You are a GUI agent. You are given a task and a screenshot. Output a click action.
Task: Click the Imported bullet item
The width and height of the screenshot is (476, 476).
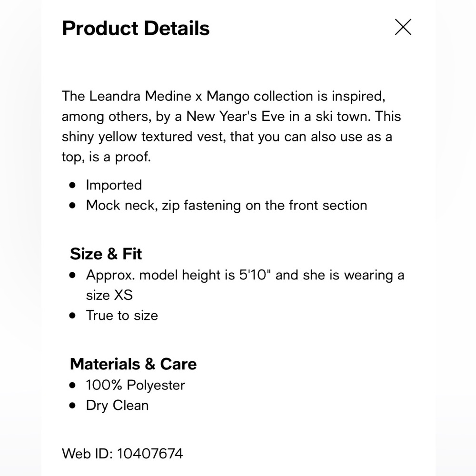[114, 185]
